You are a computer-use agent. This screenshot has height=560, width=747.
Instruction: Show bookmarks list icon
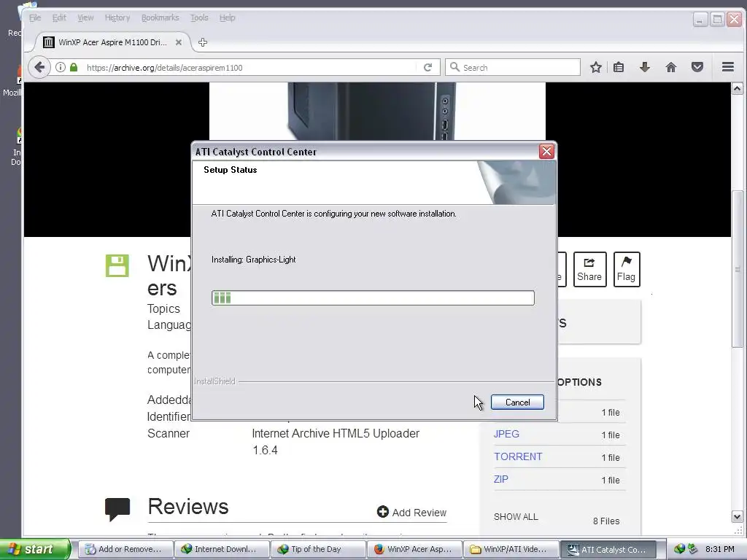(x=619, y=67)
